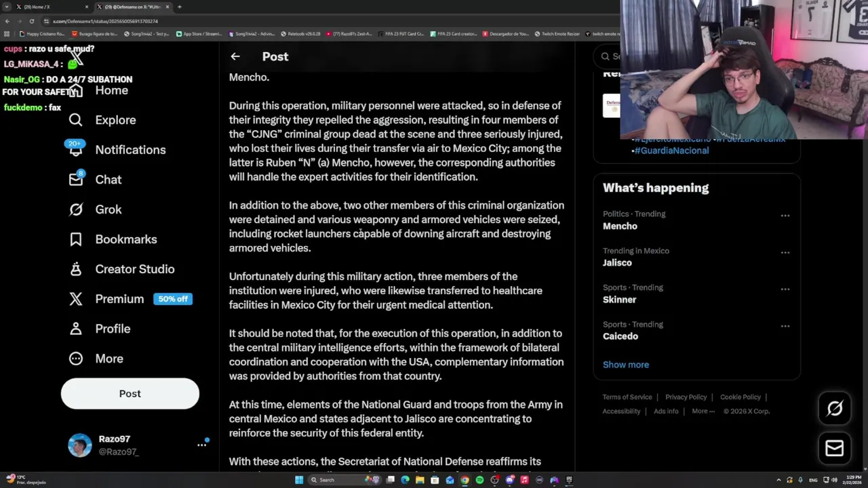Viewport: 868px width, 488px height.
Task: Open the Cookie Policy link
Action: tap(741, 397)
